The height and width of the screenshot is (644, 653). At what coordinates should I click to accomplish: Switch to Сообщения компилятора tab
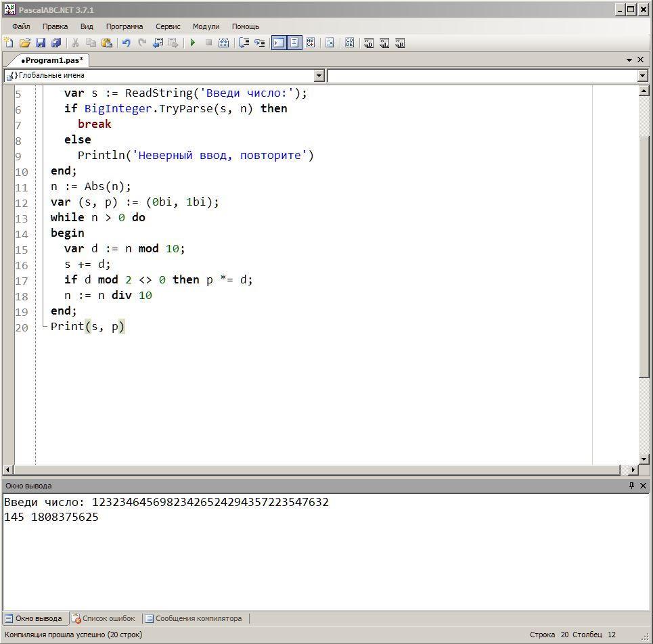194,618
